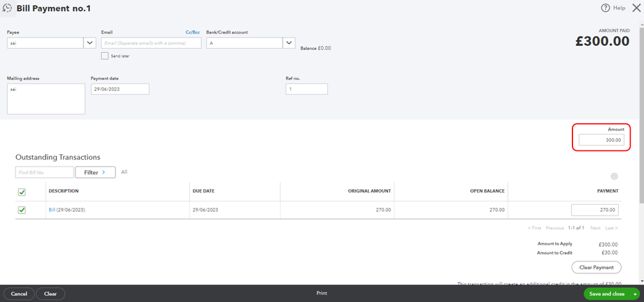Open the recent transactions history icon
The height and width of the screenshot is (302, 644).
coord(7,8)
